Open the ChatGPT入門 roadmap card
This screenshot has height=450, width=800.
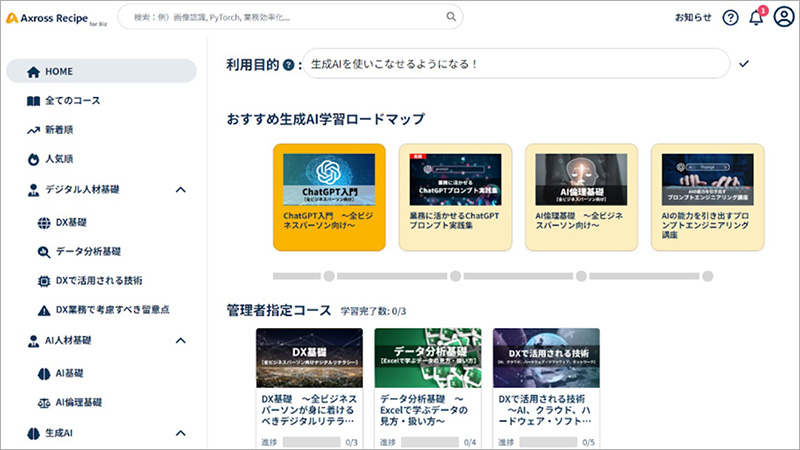pos(328,197)
